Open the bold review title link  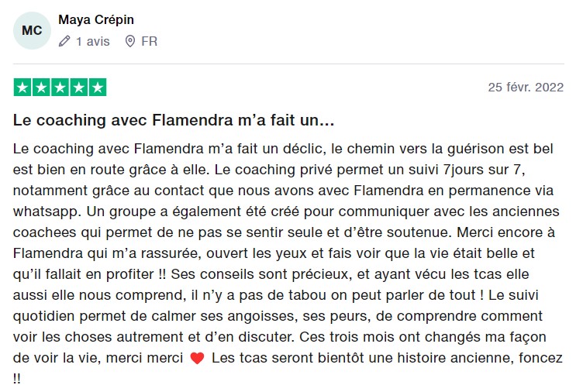(174, 122)
